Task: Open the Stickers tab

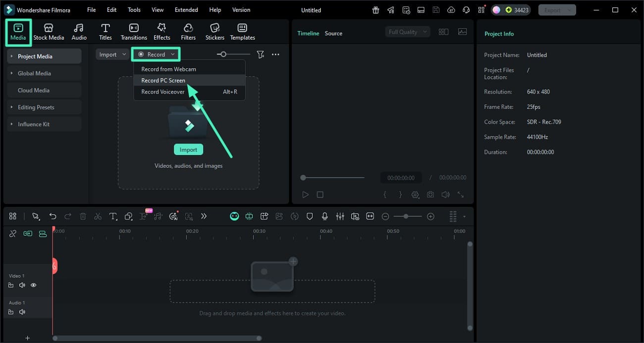Action: [x=215, y=32]
